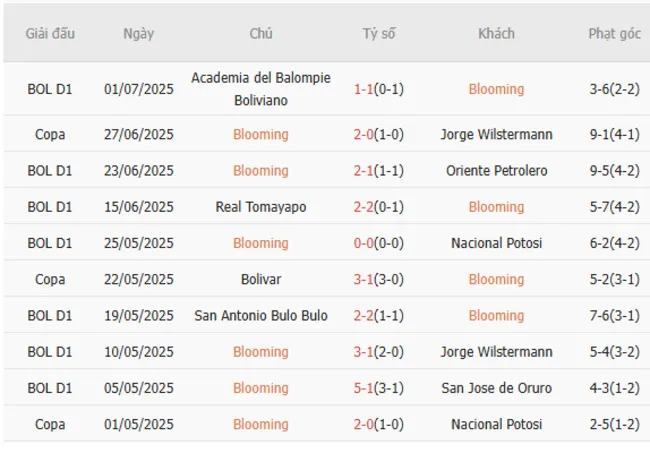Select the Real Tomayapo team name

[260, 207]
